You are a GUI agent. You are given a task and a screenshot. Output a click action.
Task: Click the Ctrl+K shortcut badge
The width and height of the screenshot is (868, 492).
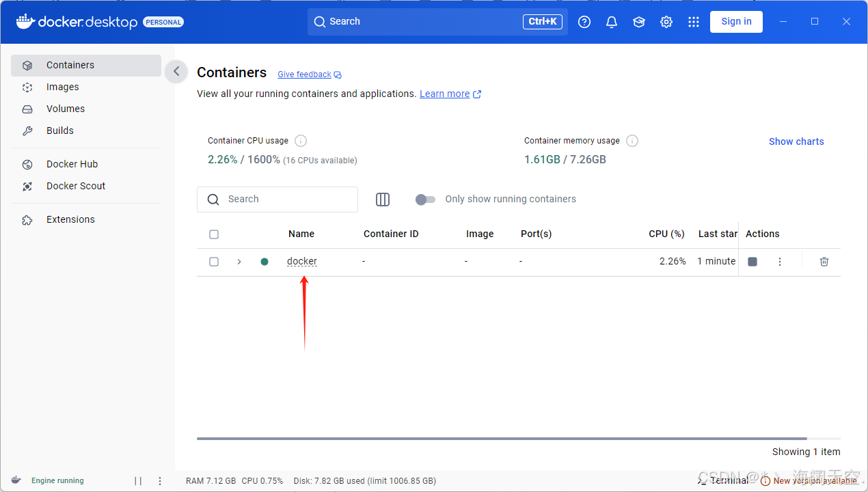543,22
